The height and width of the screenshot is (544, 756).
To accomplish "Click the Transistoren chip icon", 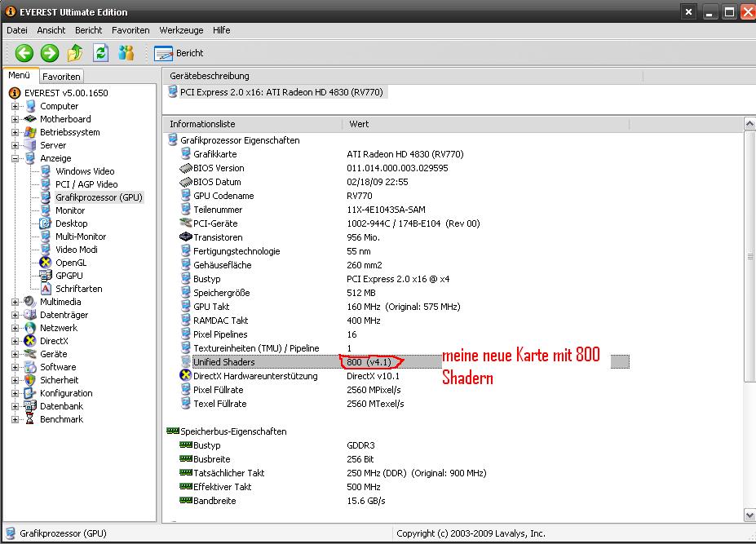I will pos(186,237).
